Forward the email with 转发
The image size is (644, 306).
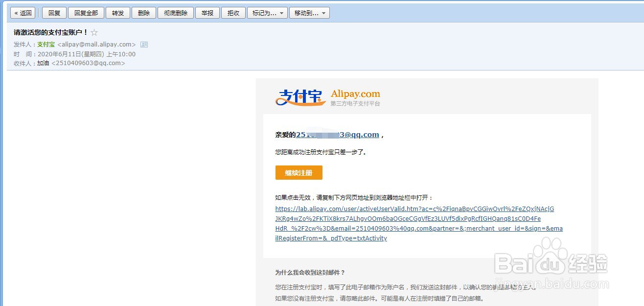[118, 13]
